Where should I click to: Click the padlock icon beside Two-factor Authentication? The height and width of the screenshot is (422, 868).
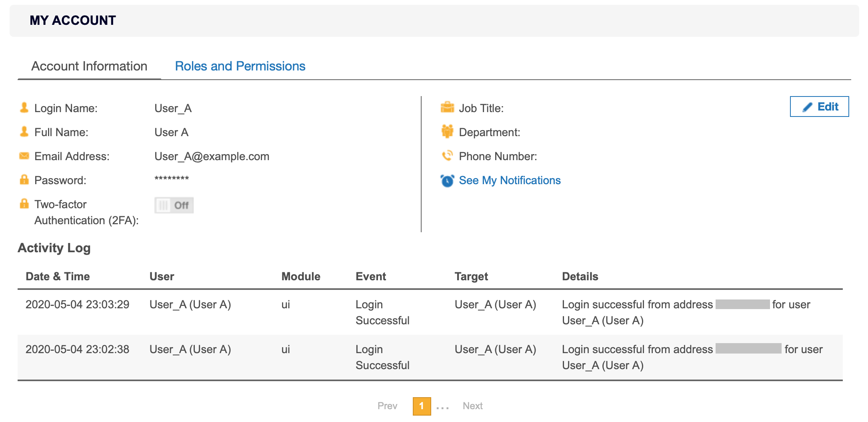(24, 203)
